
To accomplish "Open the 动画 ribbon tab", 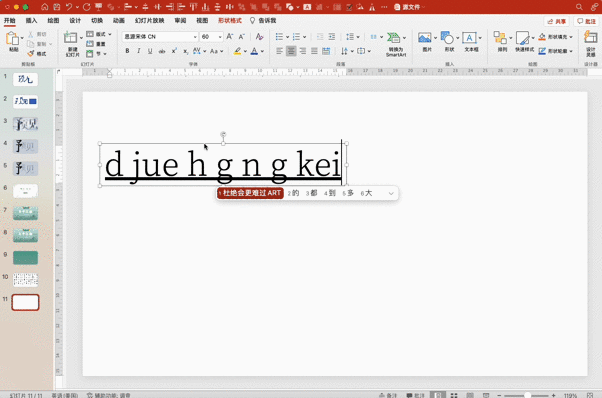I will pyautogui.click(x=119, y=21).
